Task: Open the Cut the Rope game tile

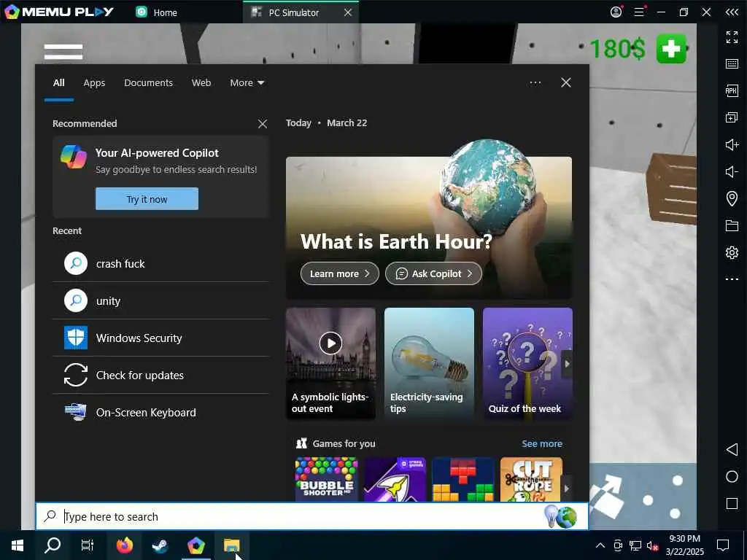Action: point(532,480)
